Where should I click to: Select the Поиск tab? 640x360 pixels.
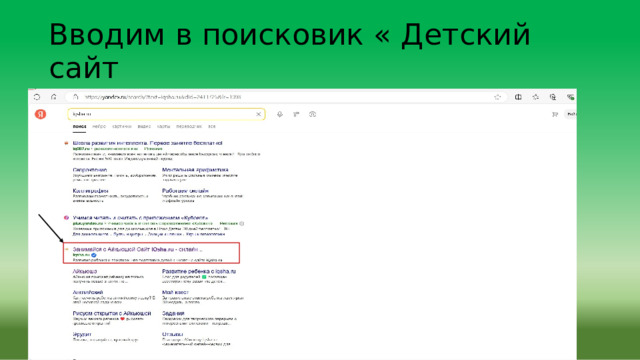[79, 127]
